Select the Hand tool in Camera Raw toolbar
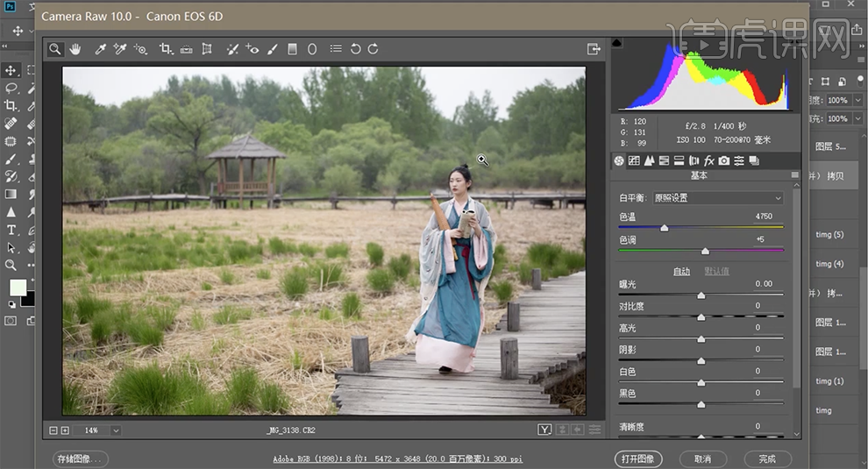The image size is (868, 469). [75, 49]
